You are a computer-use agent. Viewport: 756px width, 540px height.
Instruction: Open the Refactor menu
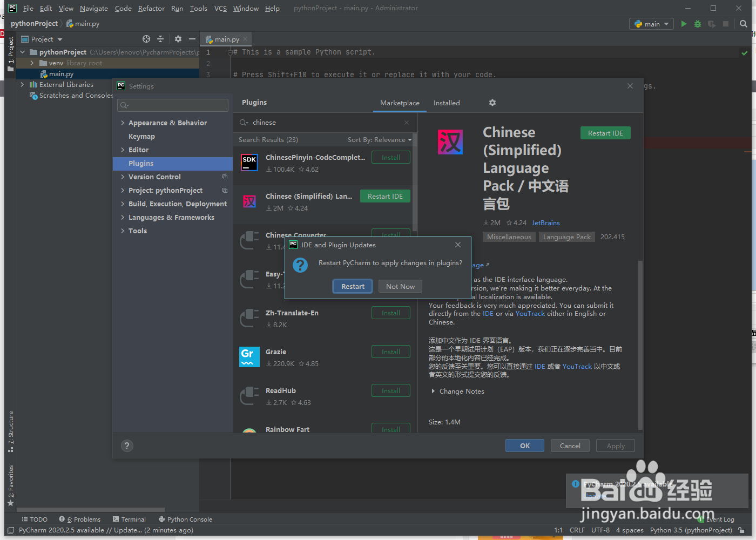pyautogui.click(x=151, y=8)
